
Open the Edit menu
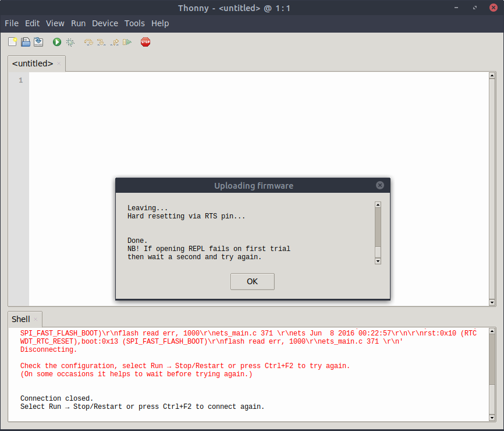coord(32,23)
